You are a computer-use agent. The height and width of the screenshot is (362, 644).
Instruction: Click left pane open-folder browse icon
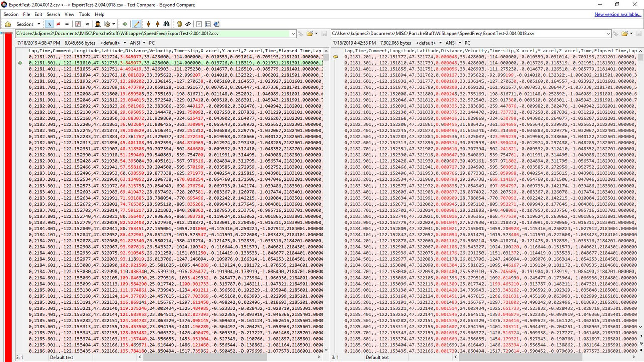309,33
